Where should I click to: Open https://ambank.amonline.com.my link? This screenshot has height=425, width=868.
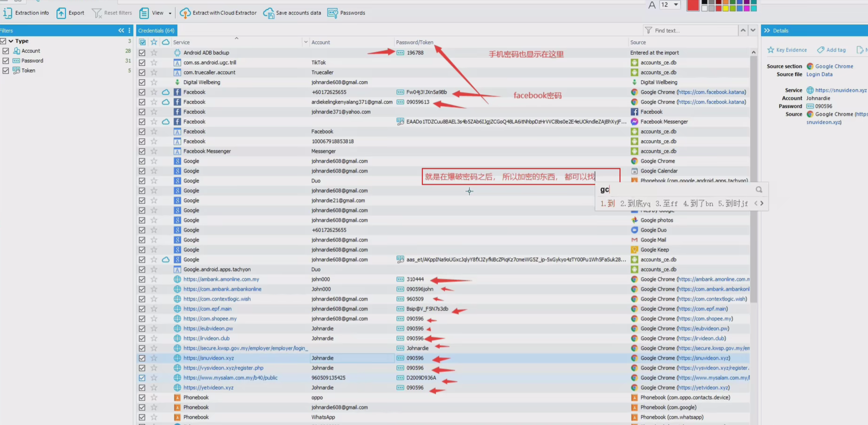point(221,279)
